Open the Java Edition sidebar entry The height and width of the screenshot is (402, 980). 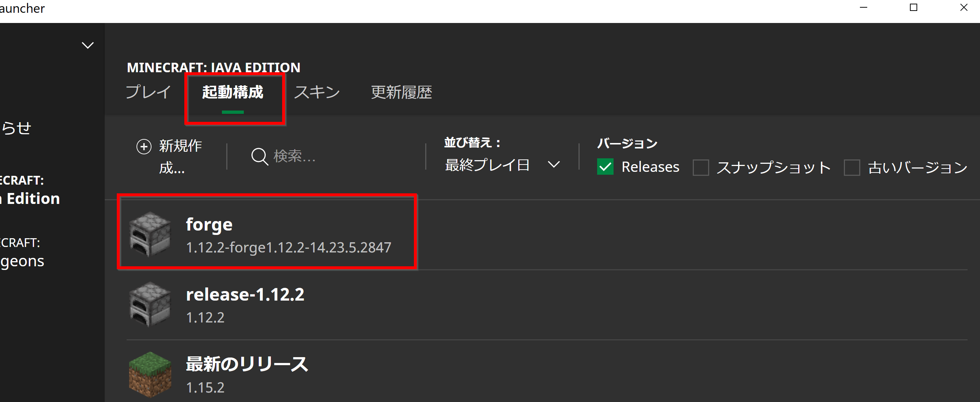point(30,189)
